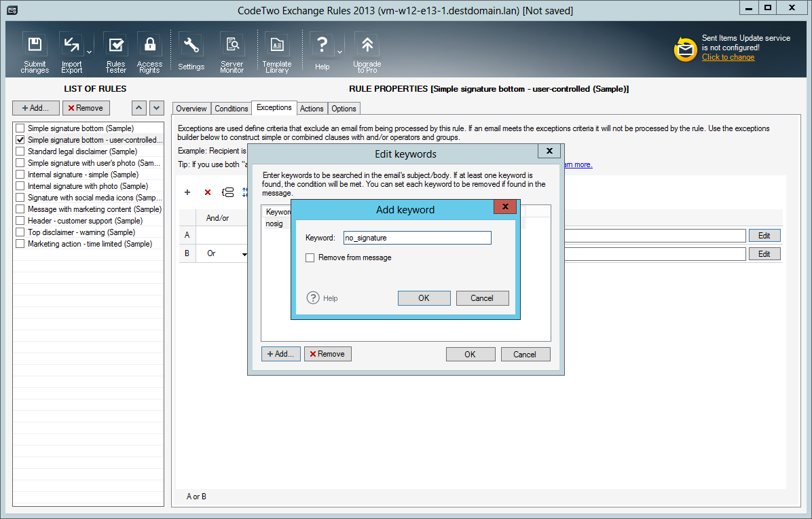This screenshot has height=519, width=812.
Task: Click the blue plus add-exception icon
Action: 187,192
